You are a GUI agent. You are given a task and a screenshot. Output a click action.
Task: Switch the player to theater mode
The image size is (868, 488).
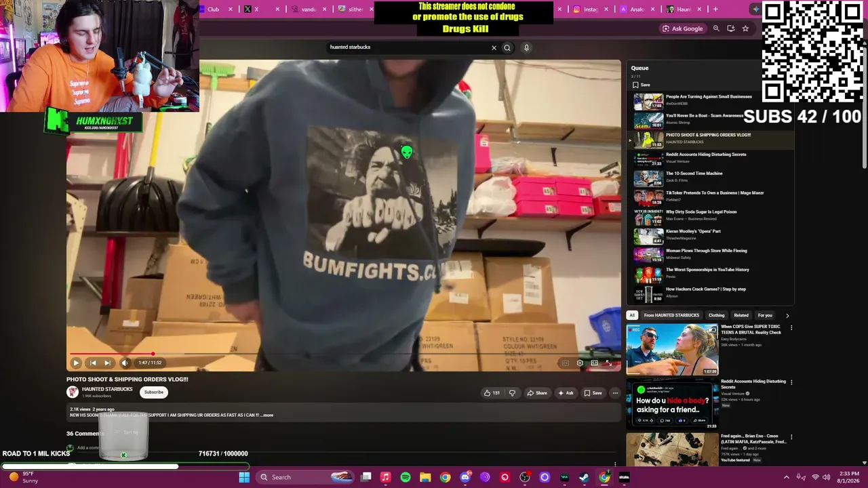point(594,363)
